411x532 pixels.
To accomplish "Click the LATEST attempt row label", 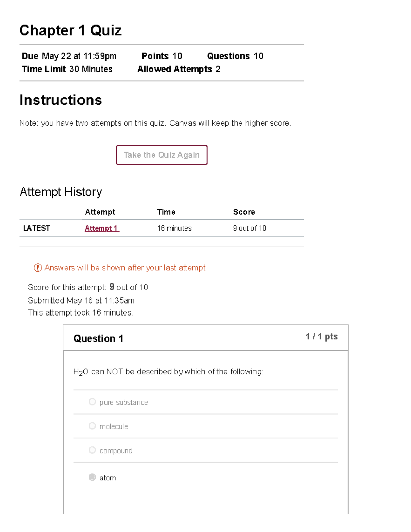I will [36, 228].
